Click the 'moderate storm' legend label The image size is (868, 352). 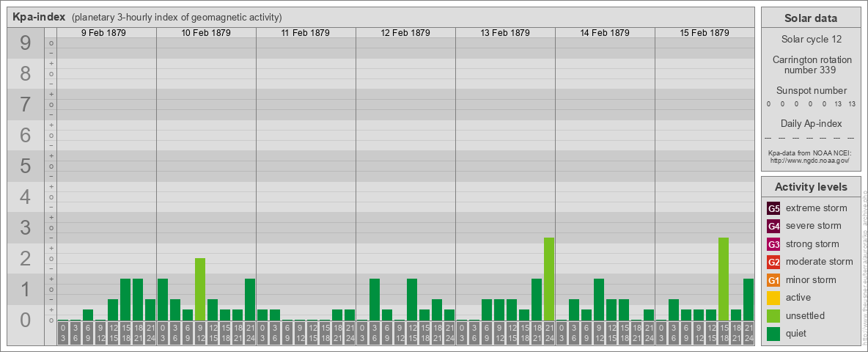tap(820, 261)
